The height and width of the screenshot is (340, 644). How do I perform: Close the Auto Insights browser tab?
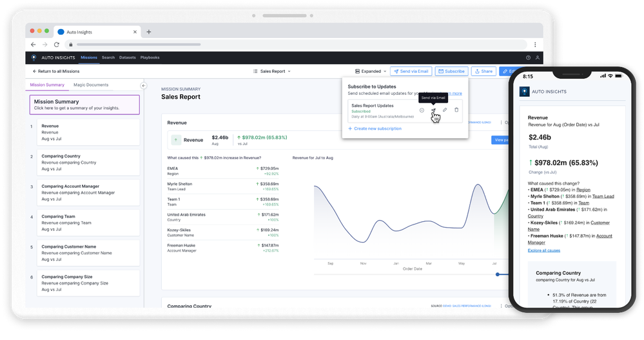click(135, 32)
